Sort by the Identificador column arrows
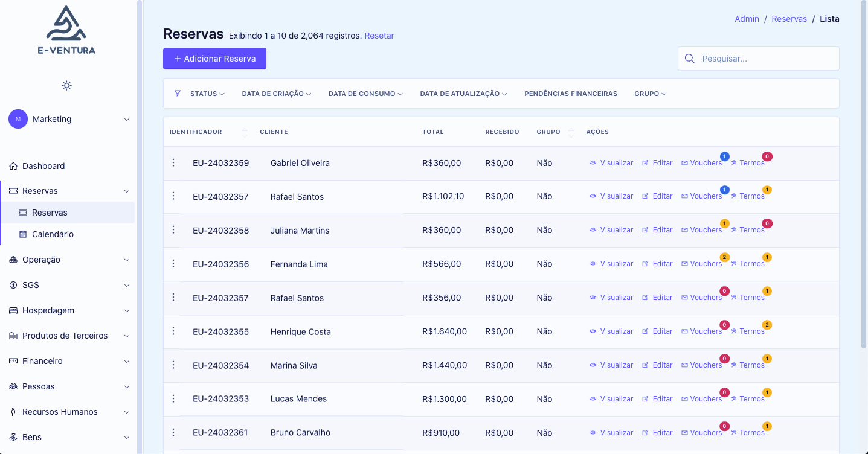Screen dimensions: 868x454 tap(245, 132)
